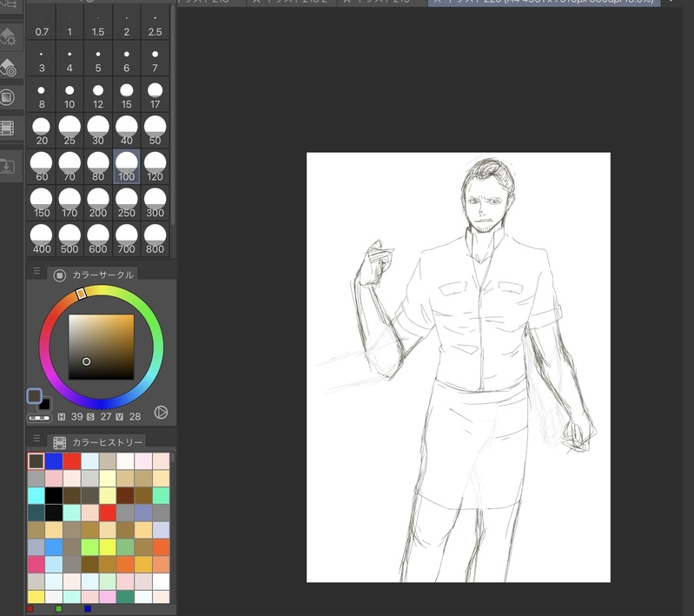Open the canvas tab list dropdown arrow
The width and height of the screenshot is (694, 616).
(671, 3)
